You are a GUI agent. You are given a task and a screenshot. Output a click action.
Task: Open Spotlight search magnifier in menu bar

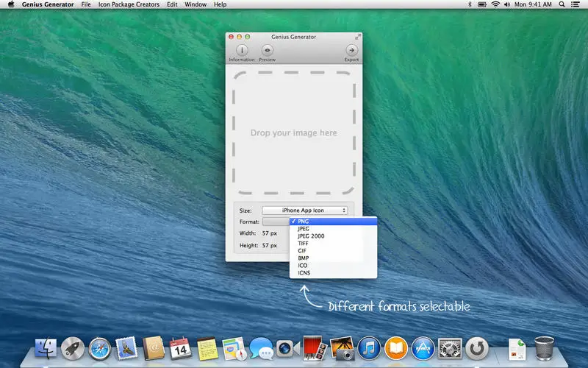coord(562,4)
